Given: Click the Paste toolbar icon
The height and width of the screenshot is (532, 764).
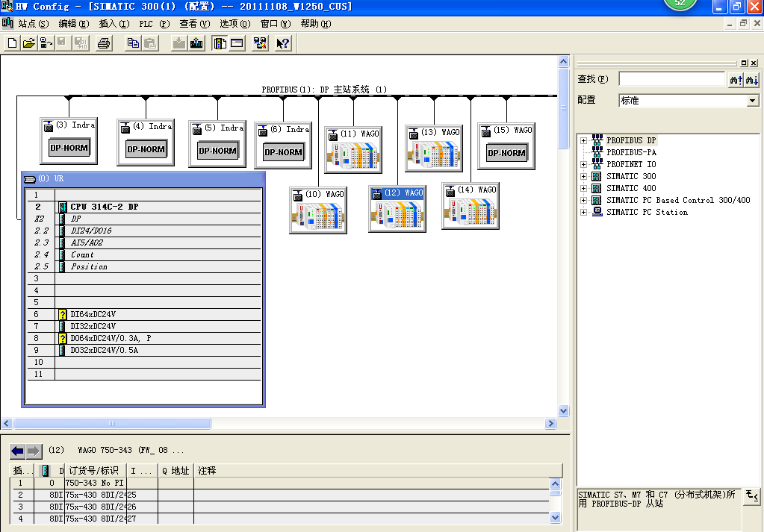Looking at the screenshot, I should coord(150,43).
